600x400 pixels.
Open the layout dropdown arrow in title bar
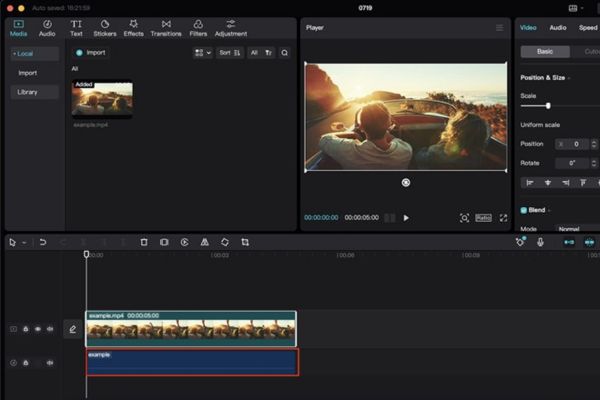582,8
